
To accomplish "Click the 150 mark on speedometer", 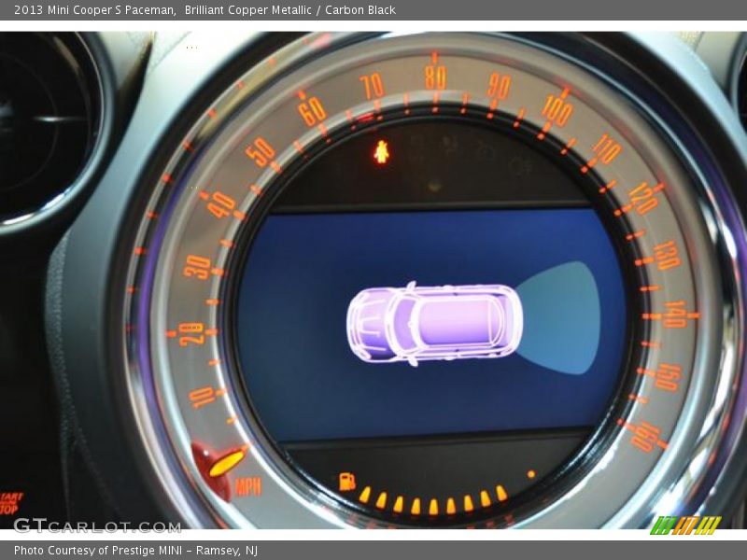I will [x=669, y=377].
